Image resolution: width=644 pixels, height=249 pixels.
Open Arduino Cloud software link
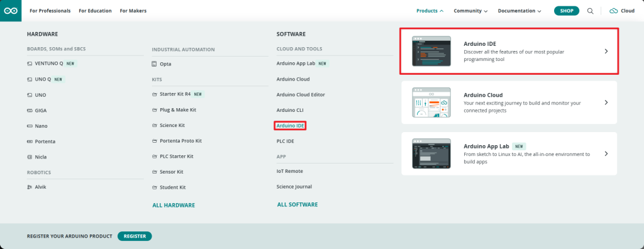click(293, 79)
